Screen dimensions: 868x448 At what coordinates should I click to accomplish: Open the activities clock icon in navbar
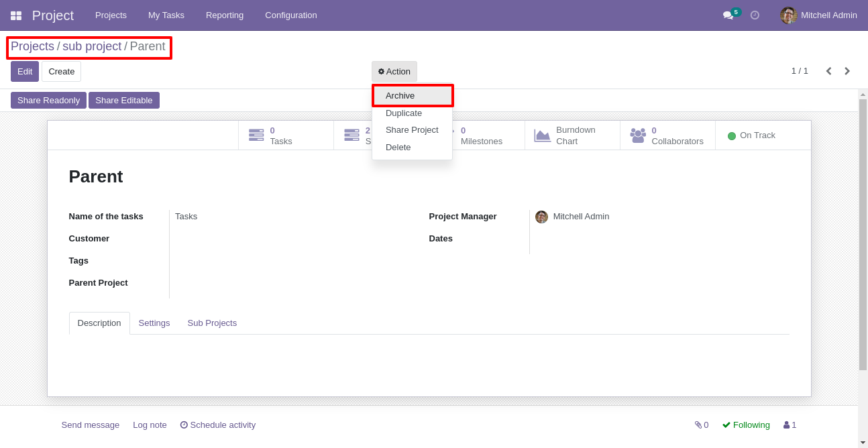coord(755,15)
